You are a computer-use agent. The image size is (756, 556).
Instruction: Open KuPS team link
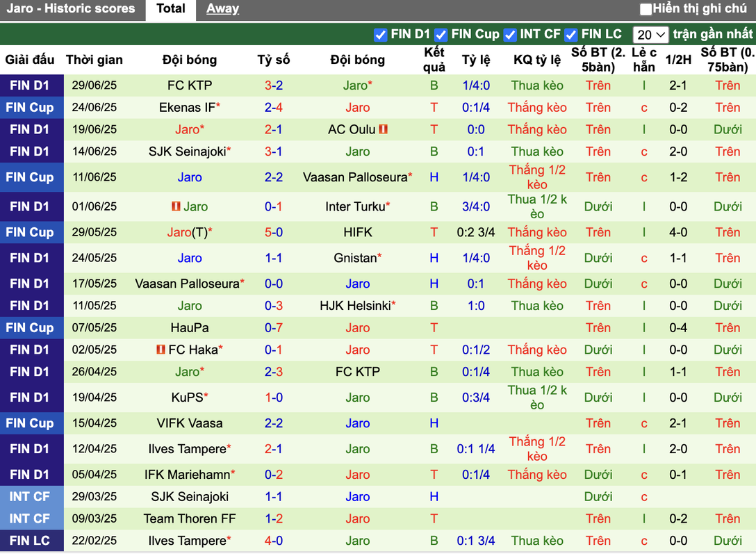[187, 398]
